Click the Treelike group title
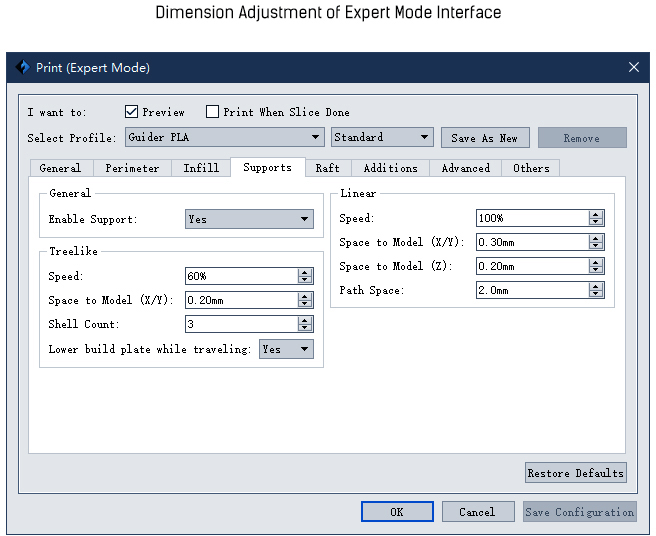 coord(73,251)
